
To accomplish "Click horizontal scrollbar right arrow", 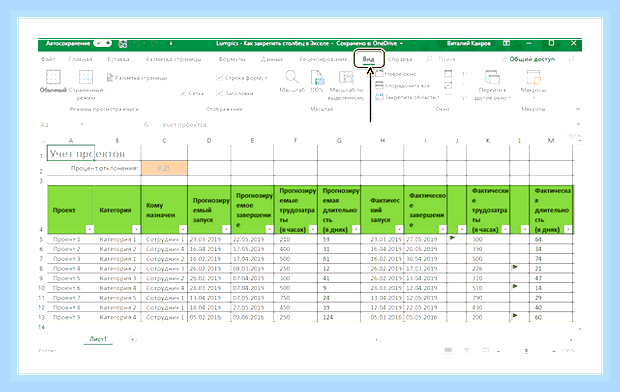I will coord(571,339).
